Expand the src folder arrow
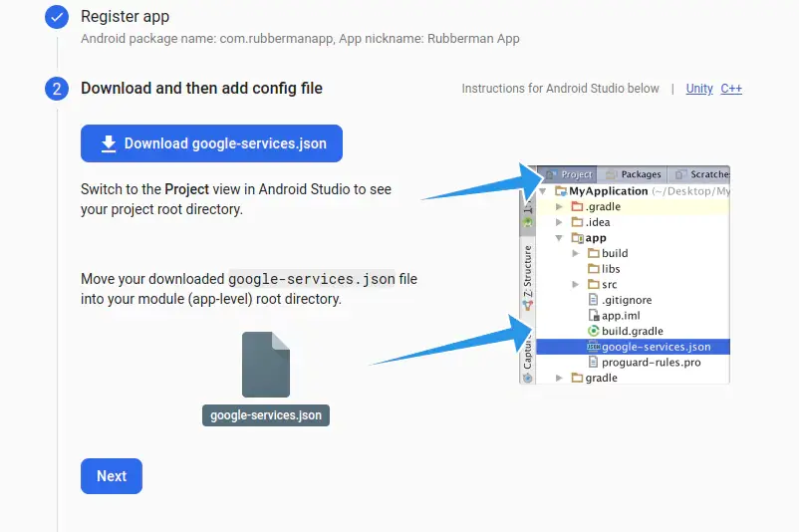799x532 pixels. click(x=575, y=284)
